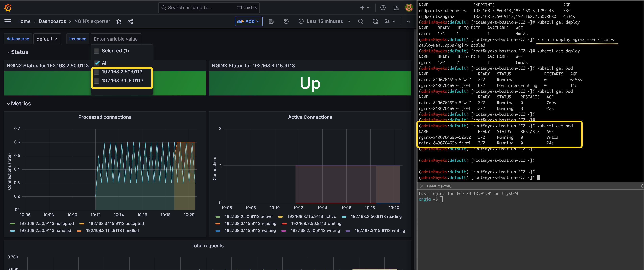Open the Active Connections panel title
This screenshot has height=270, width=644.
coord(310,117)
